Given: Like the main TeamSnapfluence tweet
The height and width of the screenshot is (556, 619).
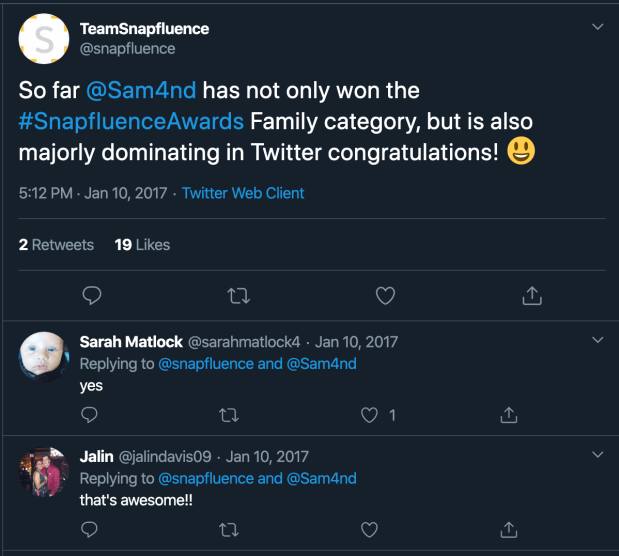Looking at the screenshot, I should (x=385, y=295).
